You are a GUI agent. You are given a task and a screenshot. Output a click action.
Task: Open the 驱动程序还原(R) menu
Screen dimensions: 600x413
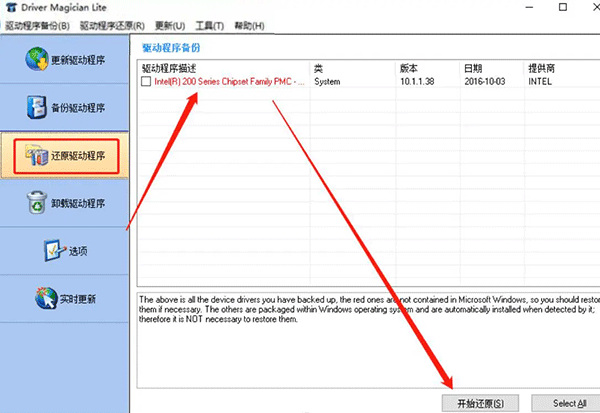(x=111, y=25)
